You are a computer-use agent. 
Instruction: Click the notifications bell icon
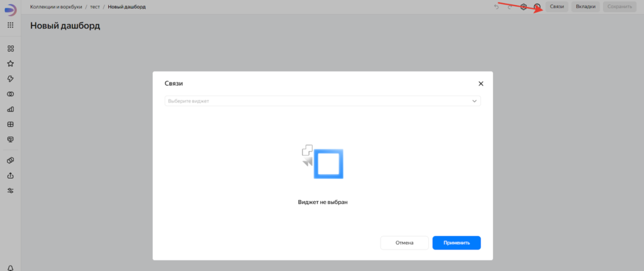[10, 267]
